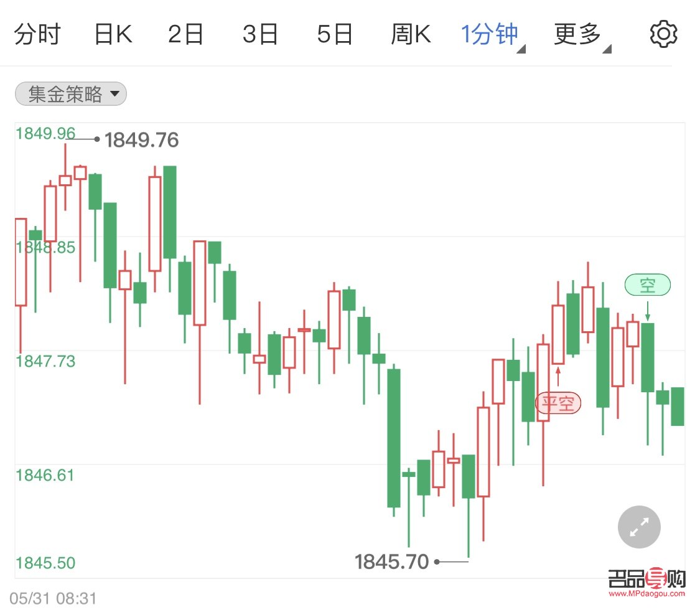Expand the 集金策略 dropdown
700x612 pixels.
click(115, 94)
